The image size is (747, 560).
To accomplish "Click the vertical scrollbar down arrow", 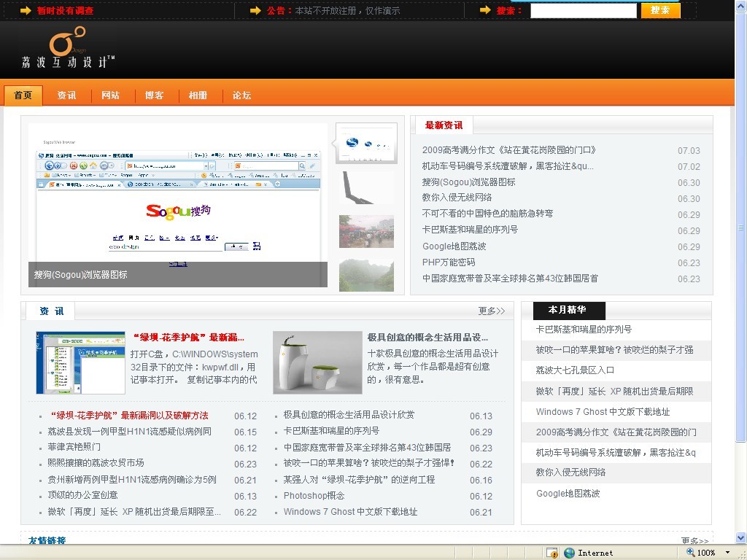I will (740, 539).
